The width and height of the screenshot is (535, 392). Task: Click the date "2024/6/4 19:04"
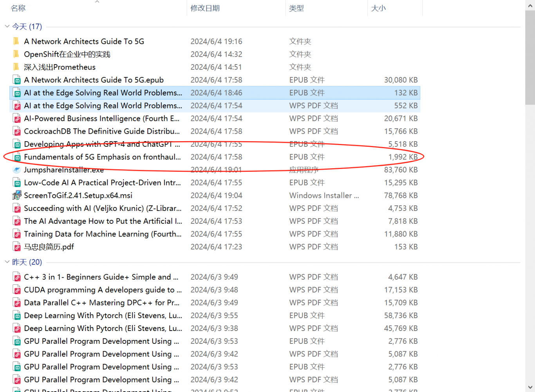click(x=216, y=195)
